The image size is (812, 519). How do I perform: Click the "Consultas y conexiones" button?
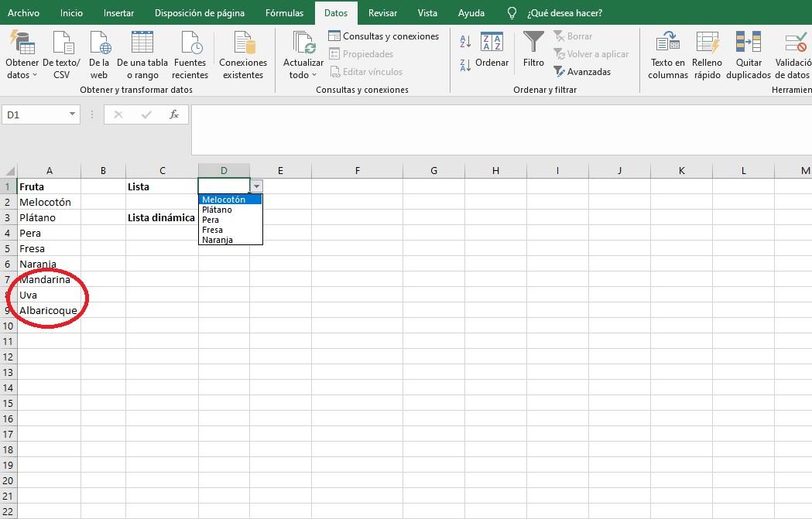pos(385,36)
